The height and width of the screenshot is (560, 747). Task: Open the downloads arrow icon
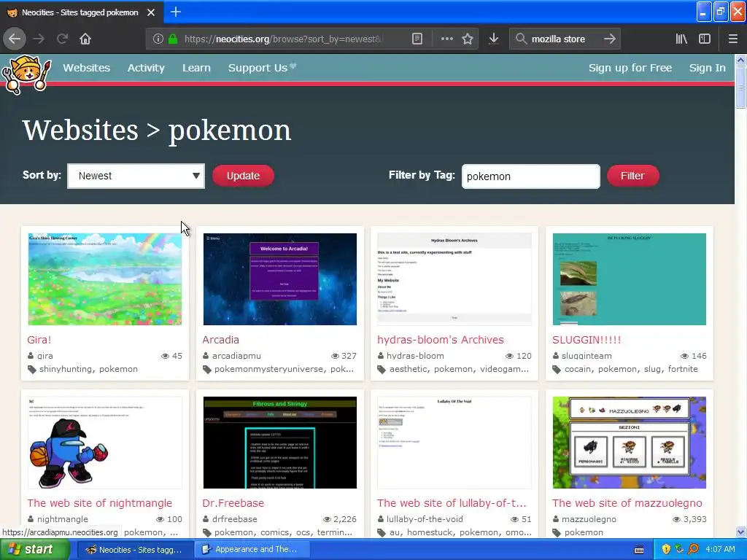point(494,39)
